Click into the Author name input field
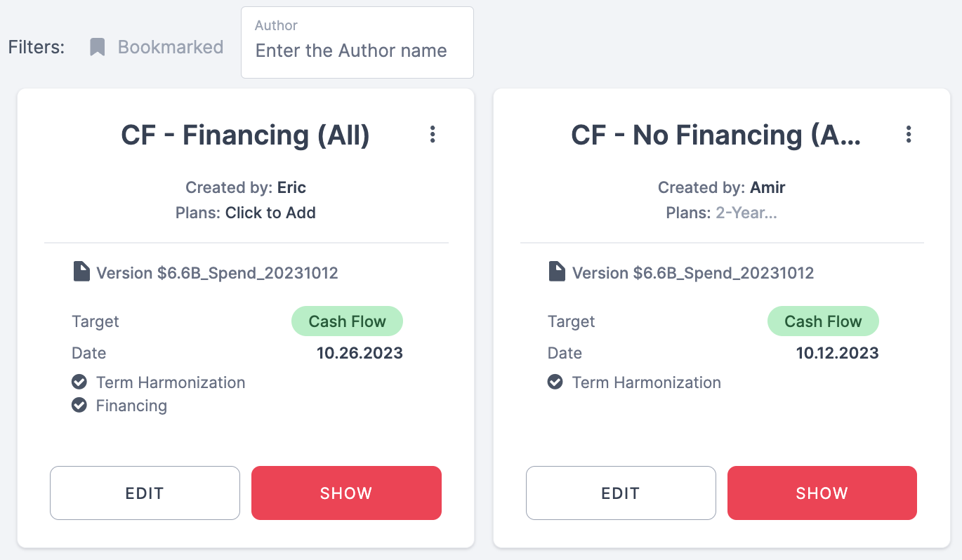962x560 pixels. point(357,51)
